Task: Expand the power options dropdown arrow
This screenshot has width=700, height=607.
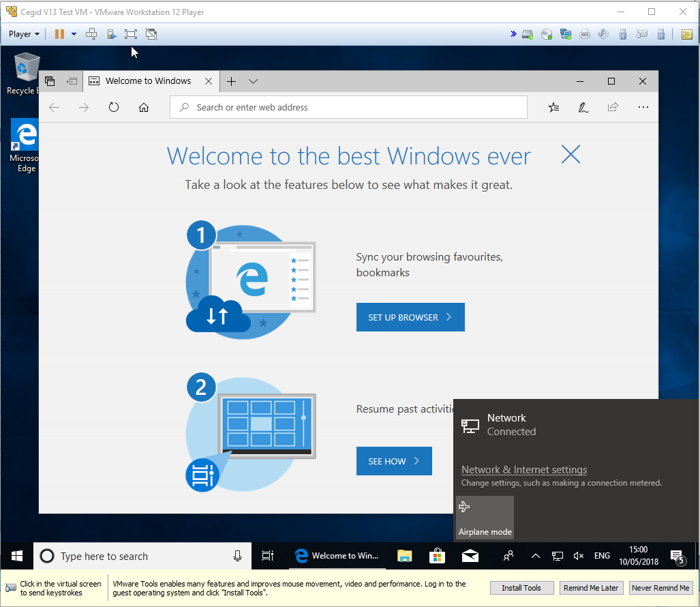Action: [x=74, y=34]
